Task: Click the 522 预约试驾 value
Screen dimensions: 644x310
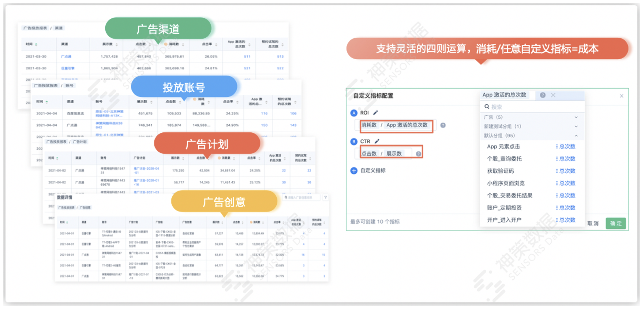Action: point(280,68)
